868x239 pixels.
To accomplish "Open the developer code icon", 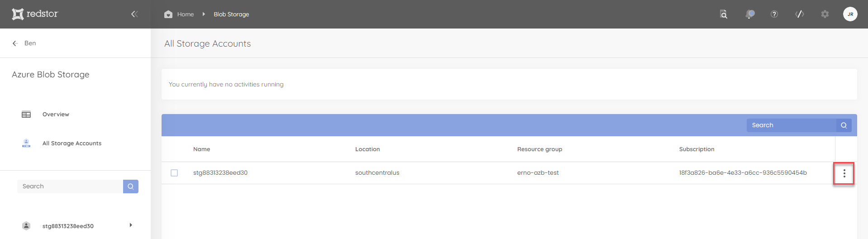I will (800, 14).
